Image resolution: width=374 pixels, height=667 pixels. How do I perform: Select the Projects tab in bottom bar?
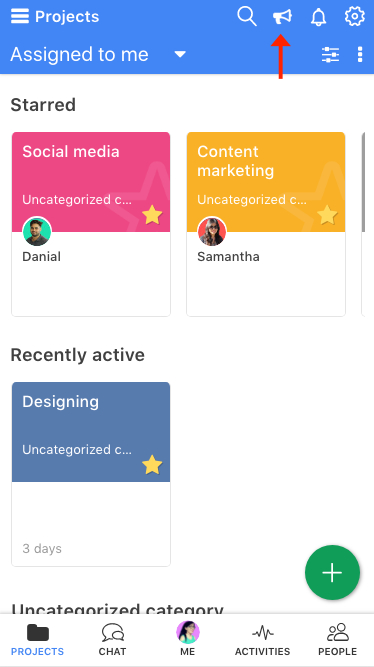pyautogui.click(x=37, y=640)
